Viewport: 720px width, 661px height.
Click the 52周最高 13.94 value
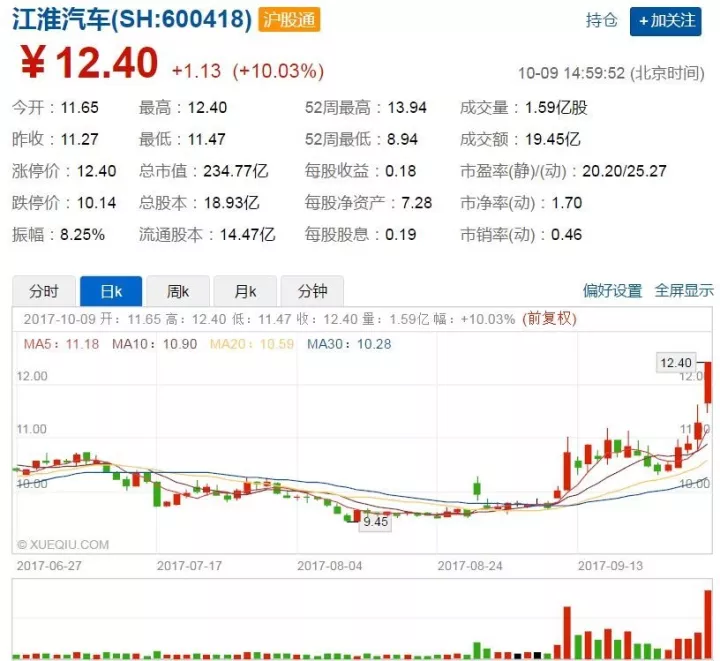pos(407,107)
